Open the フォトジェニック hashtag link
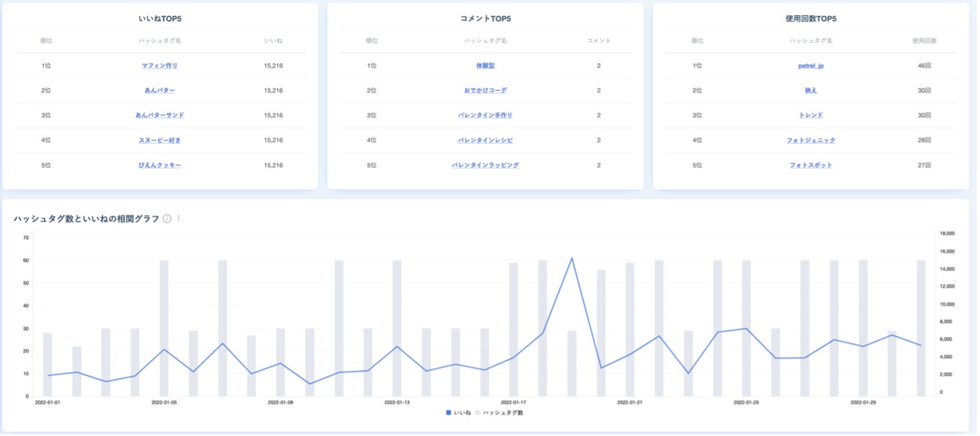980x436 pixels. pos(811,140)
